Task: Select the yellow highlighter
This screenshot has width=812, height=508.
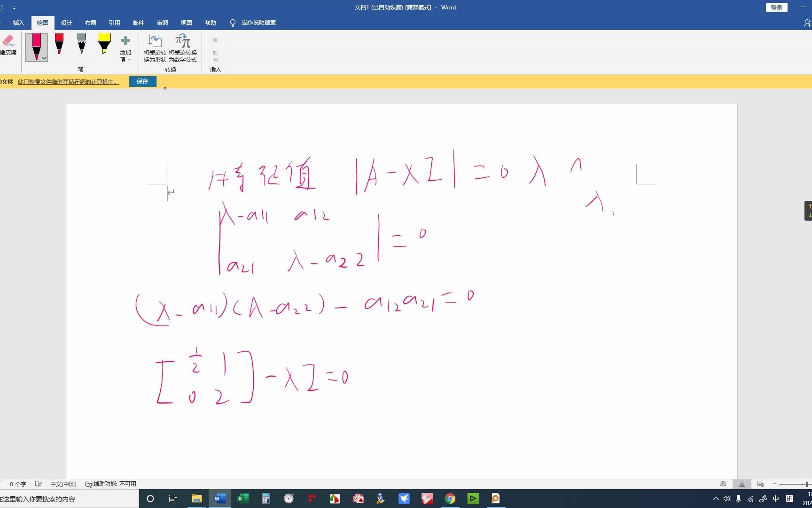Action: [104, 44]
